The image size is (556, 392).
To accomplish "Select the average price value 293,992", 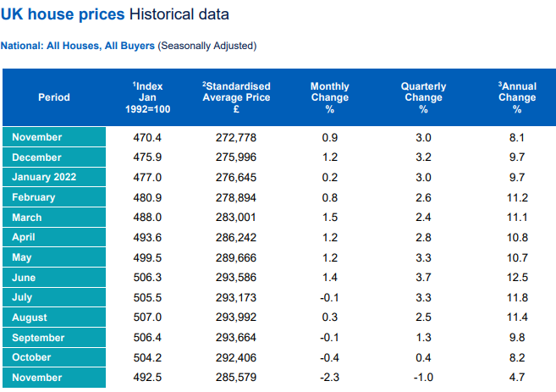I will 236,317.
